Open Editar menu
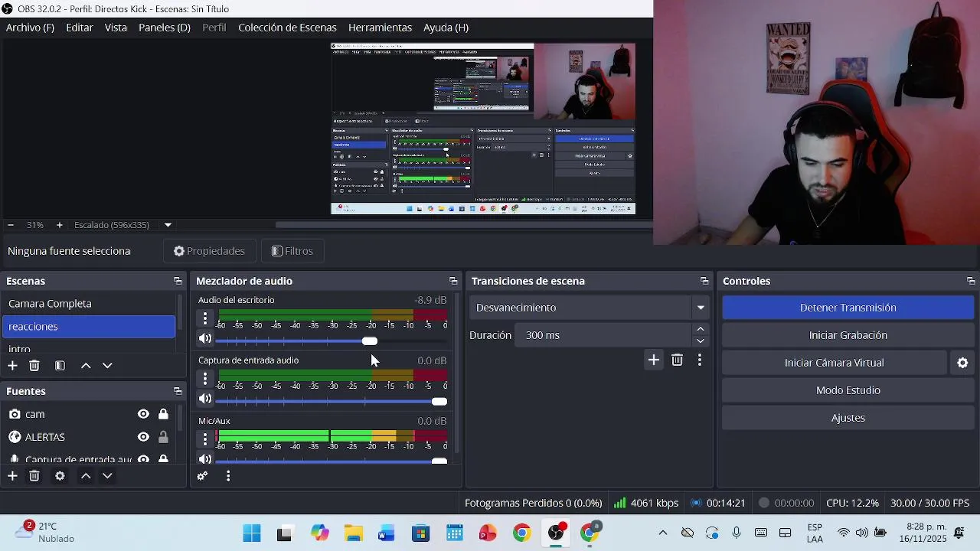The width and height of the screenshot is (980, 551). tap(80, 28)
